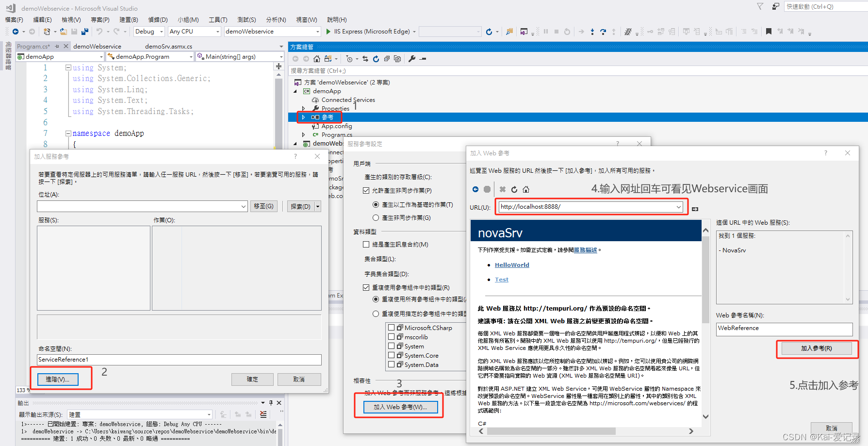Click the 移至(G) button
Image resolution: width=868 pixels, height=446 pixels.
[263, 206]
